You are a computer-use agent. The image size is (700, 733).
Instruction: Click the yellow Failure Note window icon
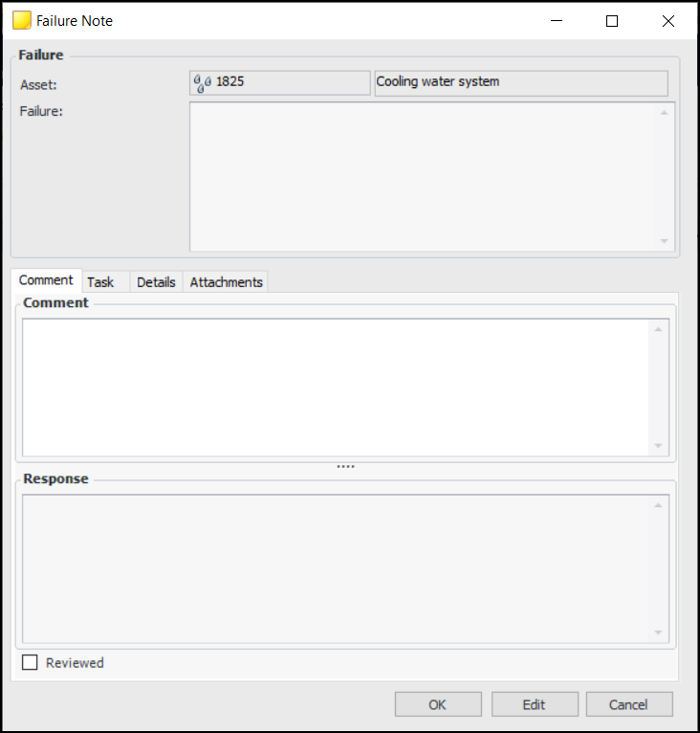pyautogui.click(x=21, y=20)
